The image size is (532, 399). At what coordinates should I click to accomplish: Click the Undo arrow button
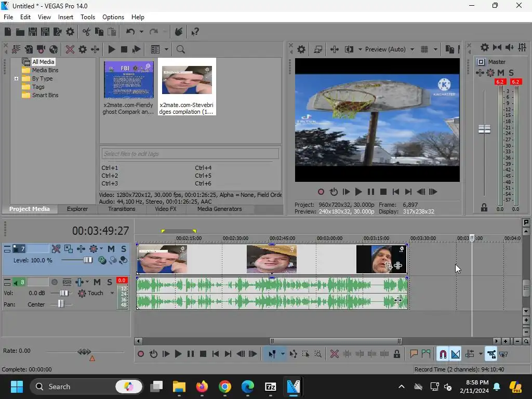130,32
